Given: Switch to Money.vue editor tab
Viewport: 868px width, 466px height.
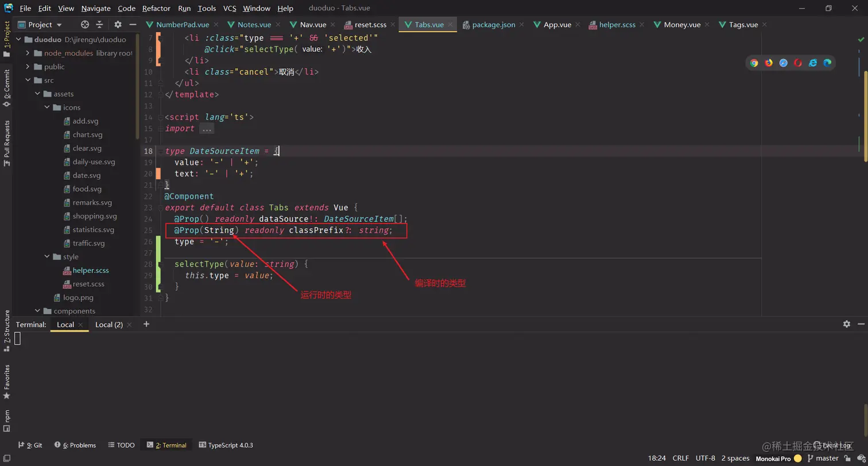Looking at the screenshot, I should [682, 25].
